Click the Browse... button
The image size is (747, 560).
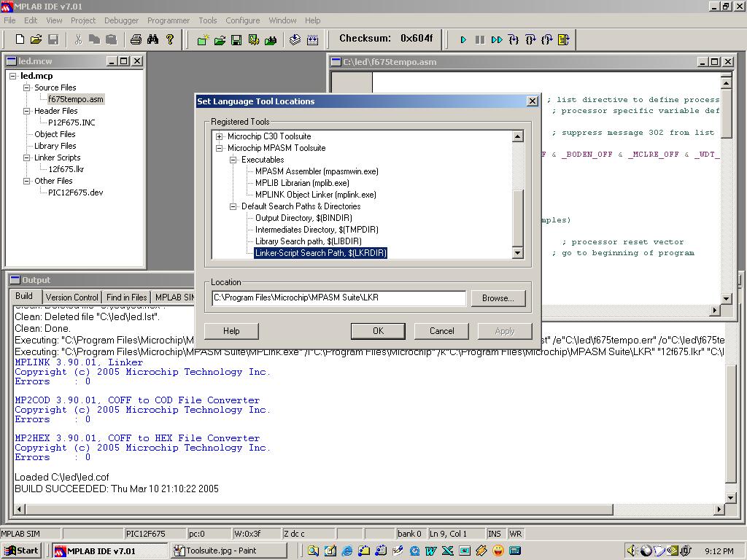click(x=498, y=298)
